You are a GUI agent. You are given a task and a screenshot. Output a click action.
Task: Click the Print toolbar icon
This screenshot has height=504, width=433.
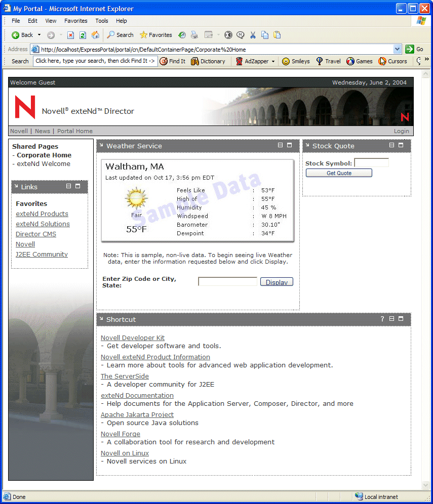pyautogui.click(x=194, y=35)
